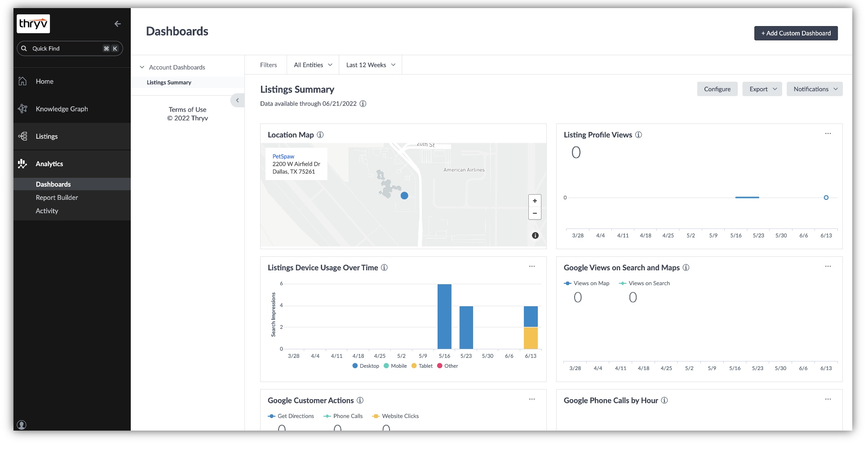Image resolution: width=868 pixels, height=449 pixels.
Task: Open Google Customer Actions options menu
Action: point(532,399)
